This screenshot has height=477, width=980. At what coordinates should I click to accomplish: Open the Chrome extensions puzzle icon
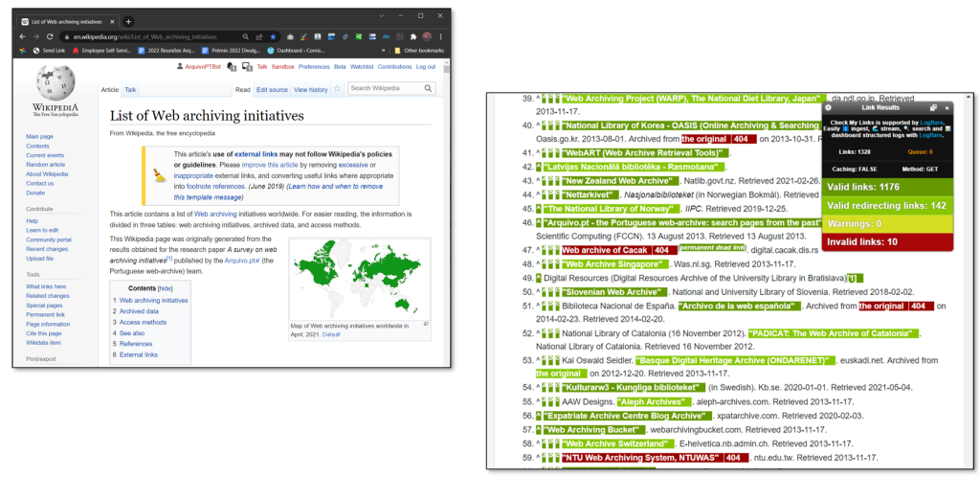pos(413,37)
